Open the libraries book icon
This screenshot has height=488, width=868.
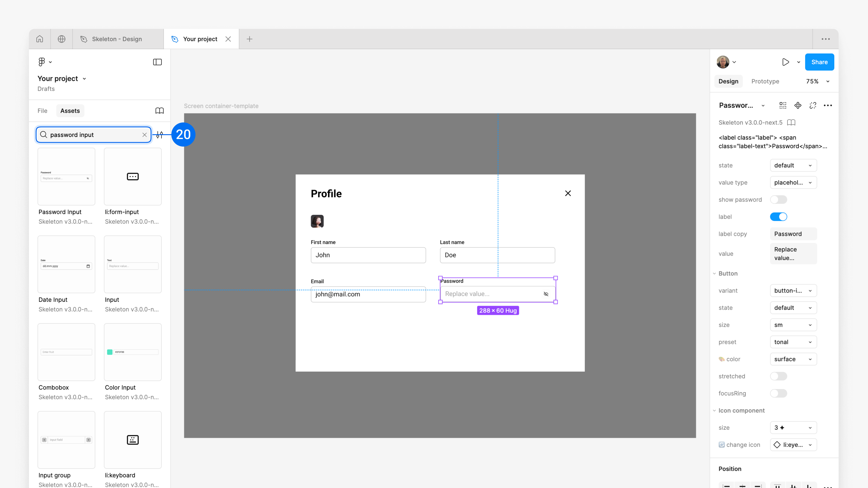click(x=159, y=111)
